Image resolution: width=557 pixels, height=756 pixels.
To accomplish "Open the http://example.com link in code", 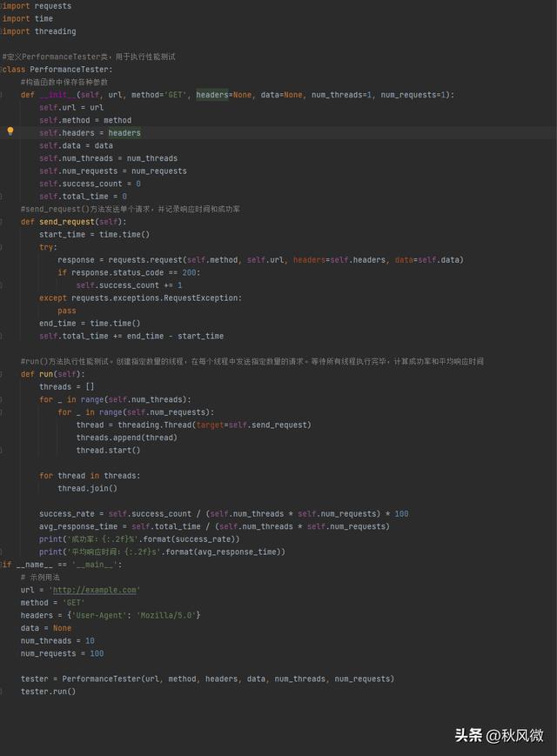I will (94, 590).
